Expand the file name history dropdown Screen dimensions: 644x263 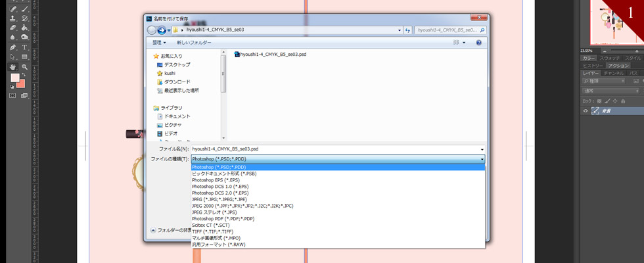(x=482, y=149)
